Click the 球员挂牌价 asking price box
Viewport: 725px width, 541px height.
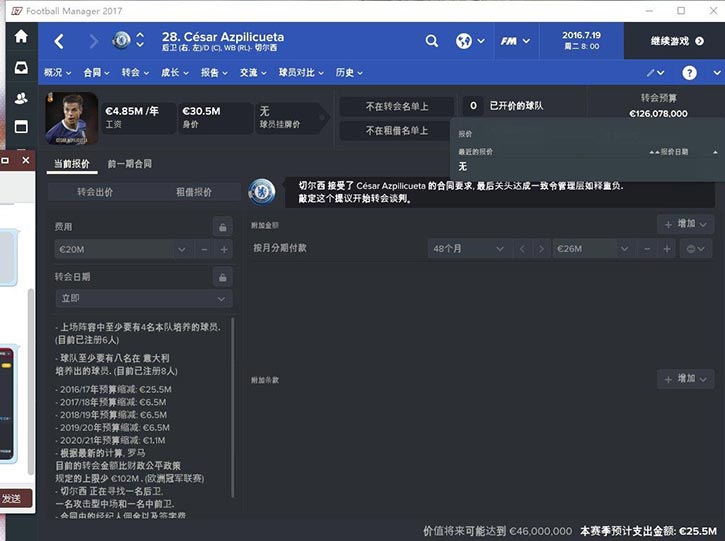click(291, 118)
